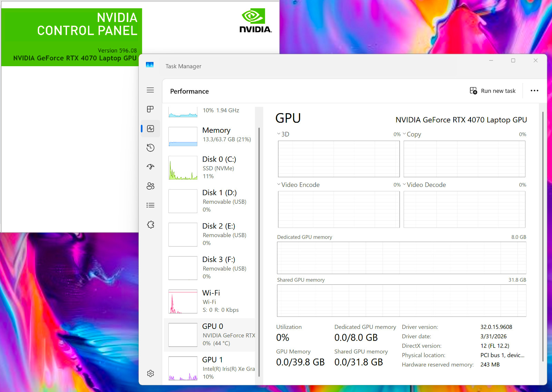Select Disk 1 (D:) in device list
Viewport: 552px width, 392px height.
click(x=210, y=201)
